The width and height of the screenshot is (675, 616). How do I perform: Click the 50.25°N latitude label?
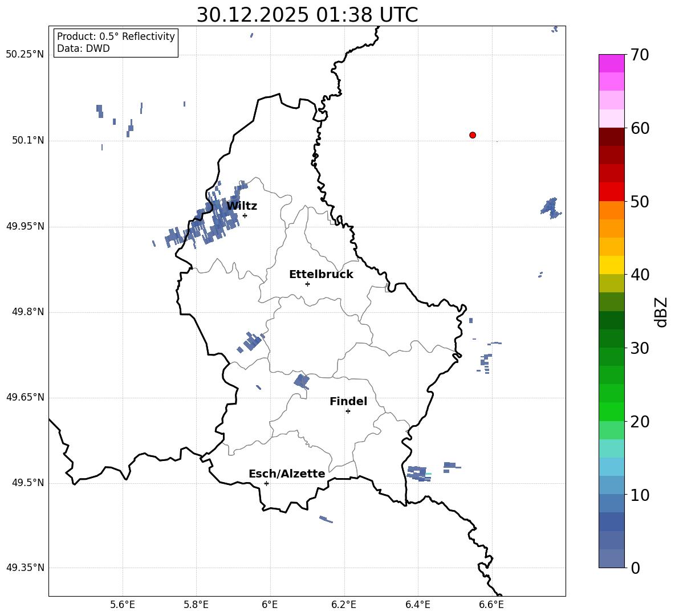pyautogui.click(x=25, y=55)
